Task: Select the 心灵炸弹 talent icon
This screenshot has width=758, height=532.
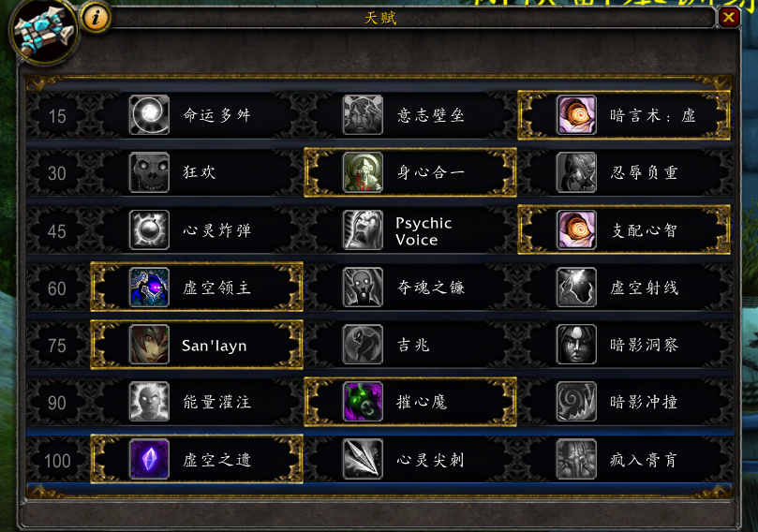Action: (x=149, y=229)
